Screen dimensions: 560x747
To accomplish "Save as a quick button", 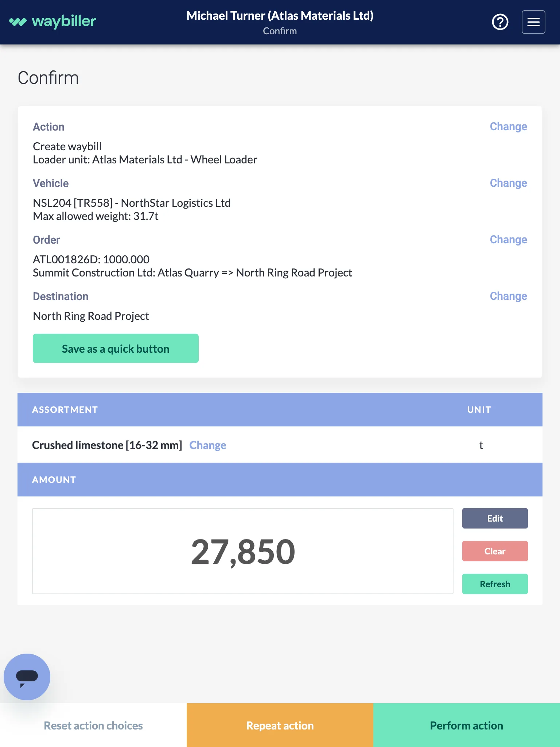I will (116, 348).
